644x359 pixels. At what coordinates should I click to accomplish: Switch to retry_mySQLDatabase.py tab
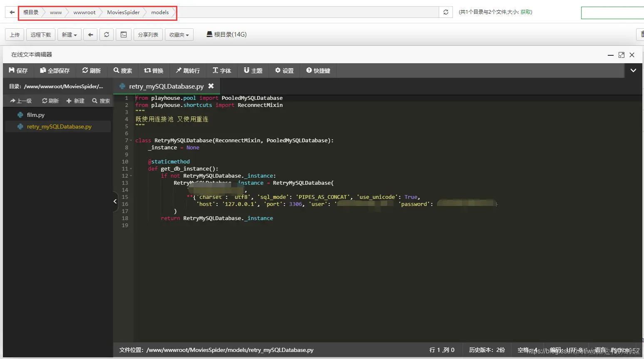pos(167,86)
